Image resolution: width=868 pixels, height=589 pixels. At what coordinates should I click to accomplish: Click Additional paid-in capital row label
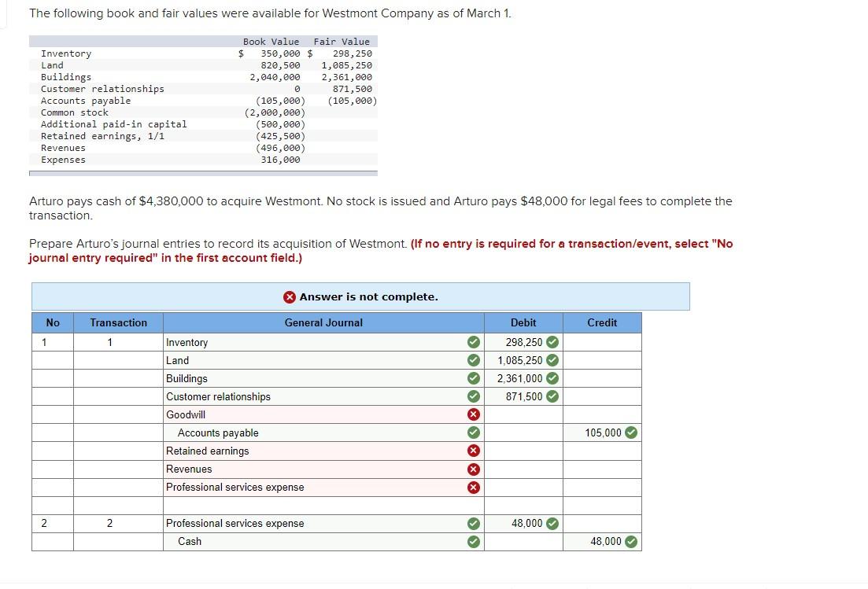pos(113,124)
